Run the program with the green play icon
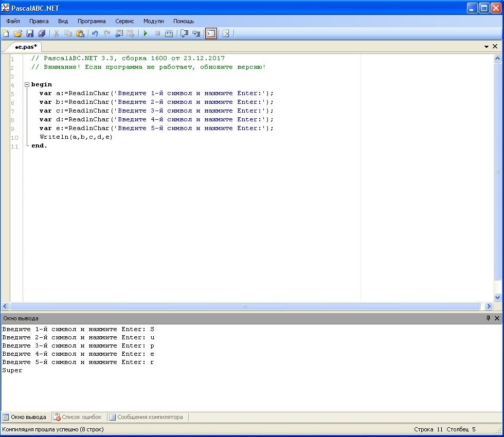504x437 pixels. [146, 33]
